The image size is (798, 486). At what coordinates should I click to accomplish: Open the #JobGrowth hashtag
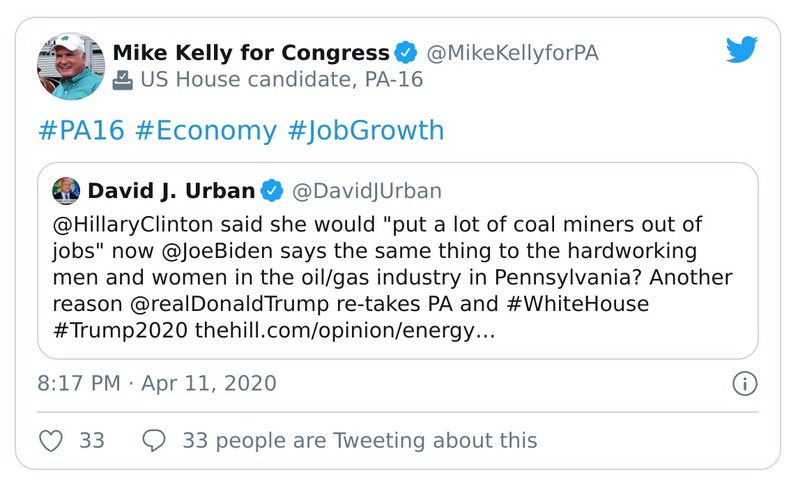(365, 132)
